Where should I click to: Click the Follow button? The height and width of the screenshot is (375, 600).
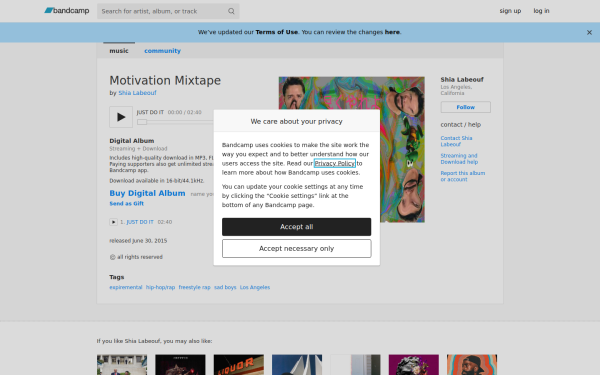[465, 107]
